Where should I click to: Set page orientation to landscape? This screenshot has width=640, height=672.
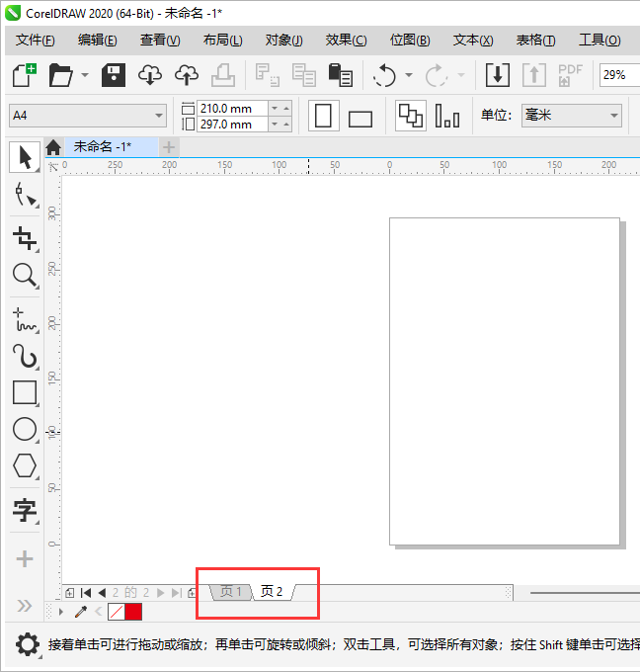pos(360,118)
